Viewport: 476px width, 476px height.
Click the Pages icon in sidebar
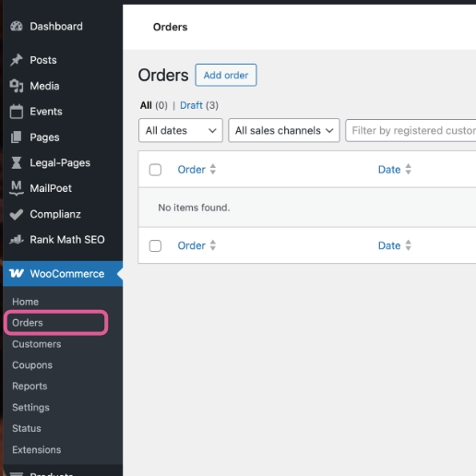[x=17, y=137]
